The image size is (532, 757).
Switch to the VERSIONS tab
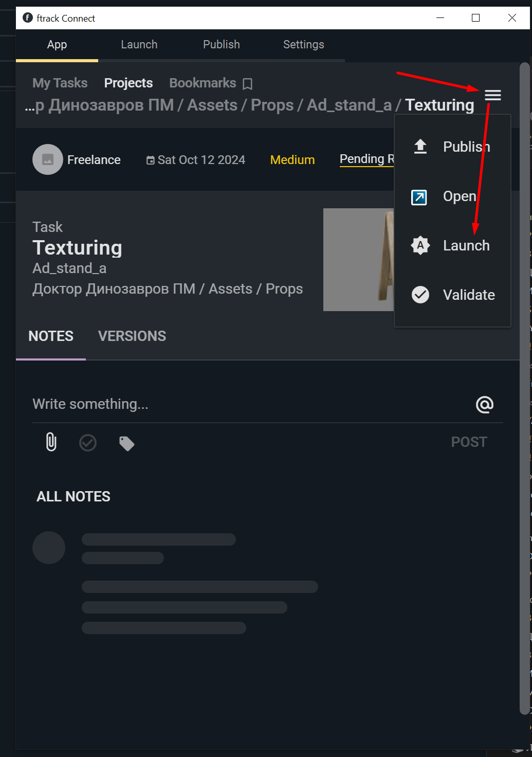(x=132, y=336)
